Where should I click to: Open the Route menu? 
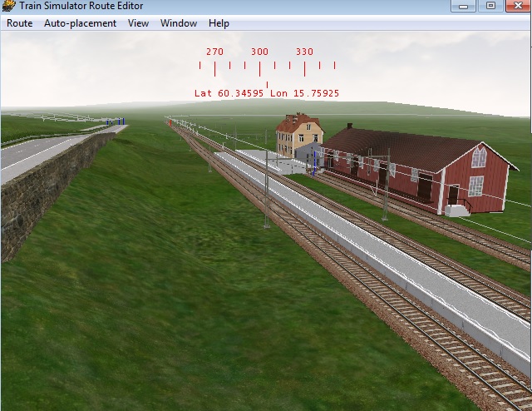(19, 23)
